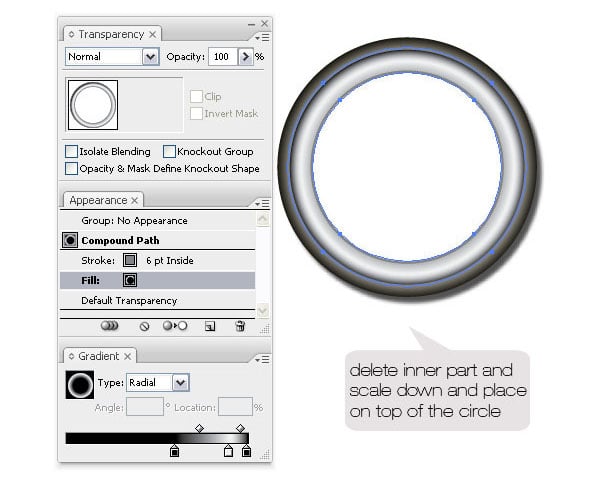Select the Gradient panel tab

(x=100, y=356)
